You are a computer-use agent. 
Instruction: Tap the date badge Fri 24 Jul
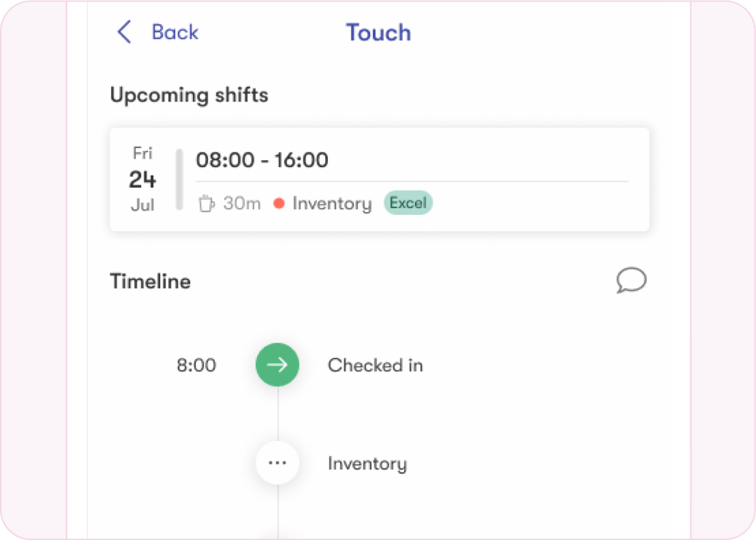point(143,178)
